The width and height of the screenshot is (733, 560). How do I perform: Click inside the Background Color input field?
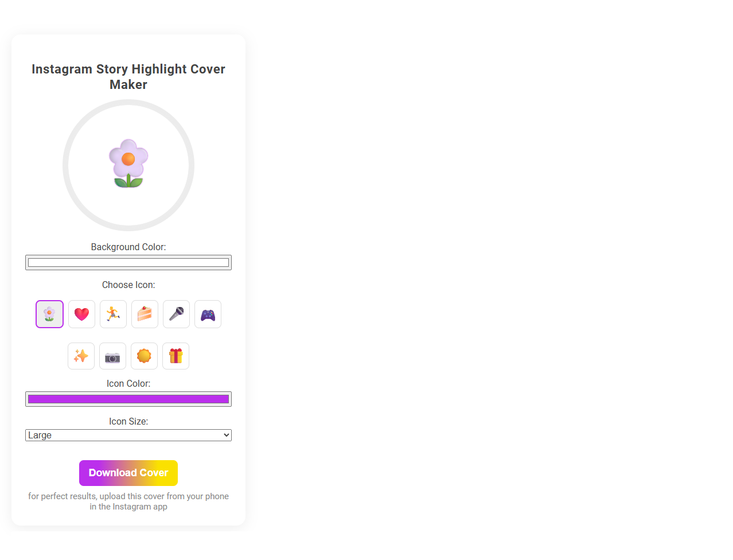point(128,262)
